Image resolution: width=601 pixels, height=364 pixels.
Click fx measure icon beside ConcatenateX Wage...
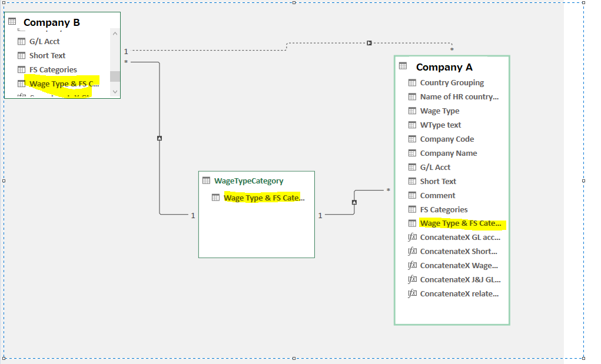click(x=412, y=266)
